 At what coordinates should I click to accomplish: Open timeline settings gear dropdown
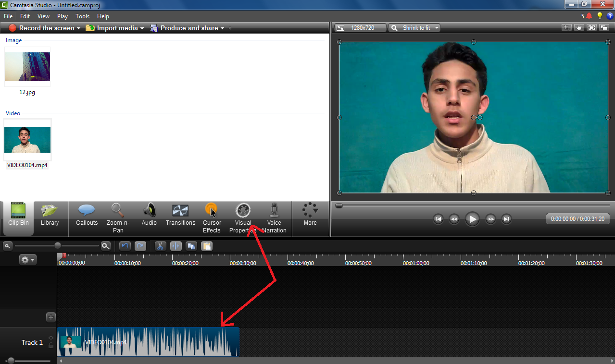[x=28, y=260]
